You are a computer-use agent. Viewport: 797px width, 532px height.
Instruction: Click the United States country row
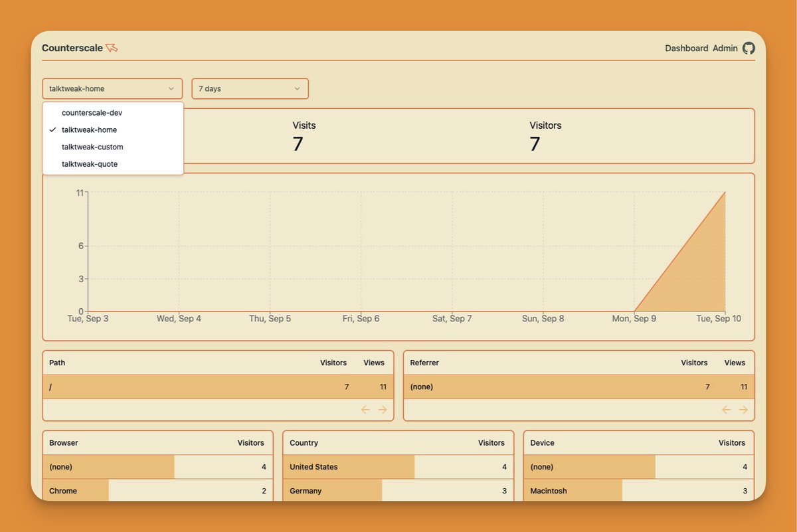pos(398,467)
